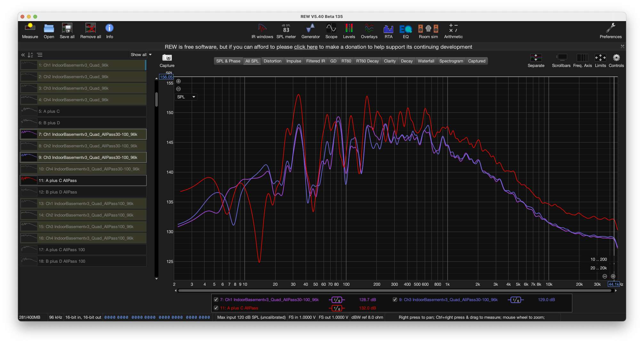
Task: Open Preferences with wrench icon
Action: click(x=610, y=31)
